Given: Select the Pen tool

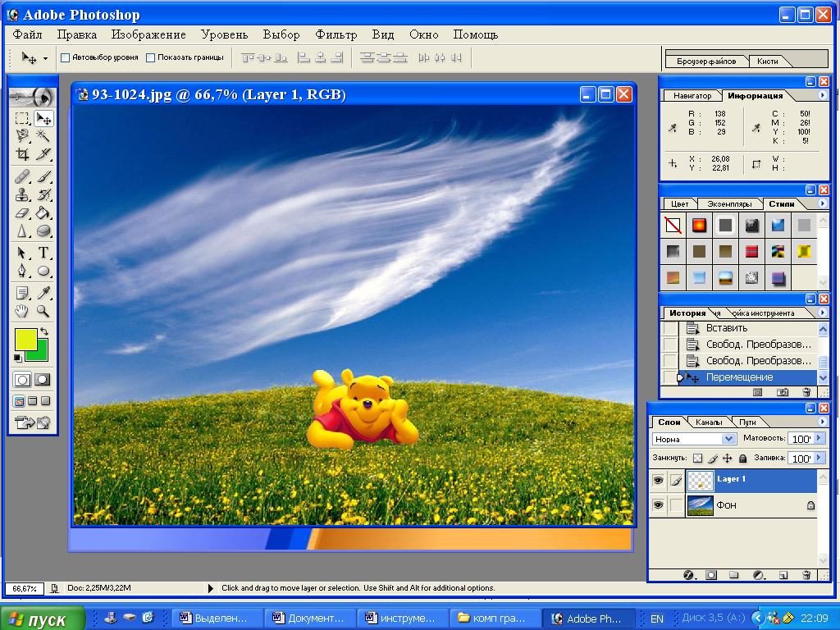Looking at the screenshot, I should coord(22,271).
